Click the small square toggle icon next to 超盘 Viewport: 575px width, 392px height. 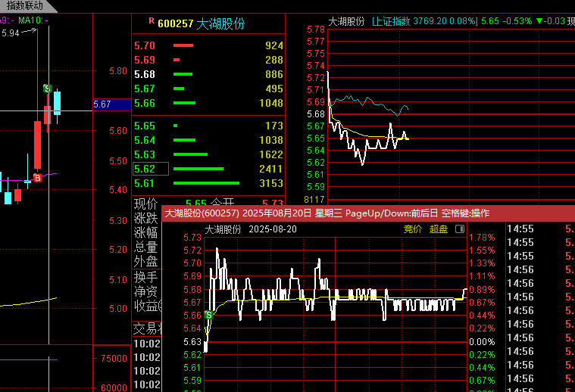pos(460,229)
